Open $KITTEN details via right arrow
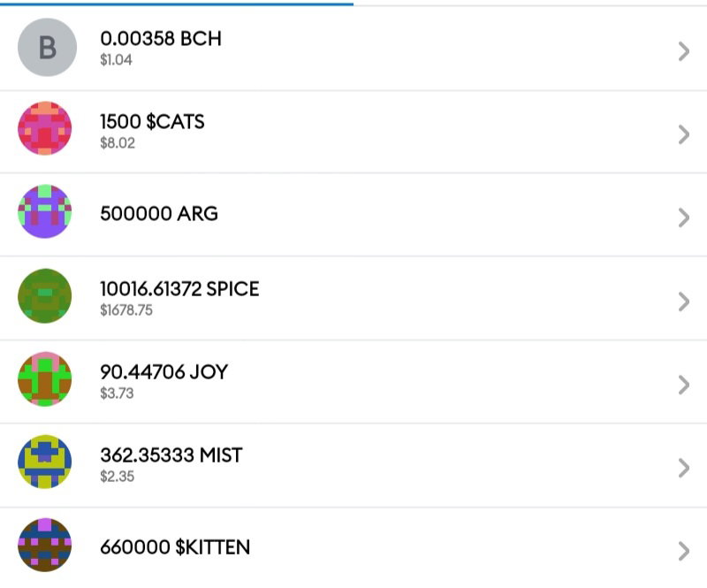The image size is (707, 588). (x=684, y=551)
